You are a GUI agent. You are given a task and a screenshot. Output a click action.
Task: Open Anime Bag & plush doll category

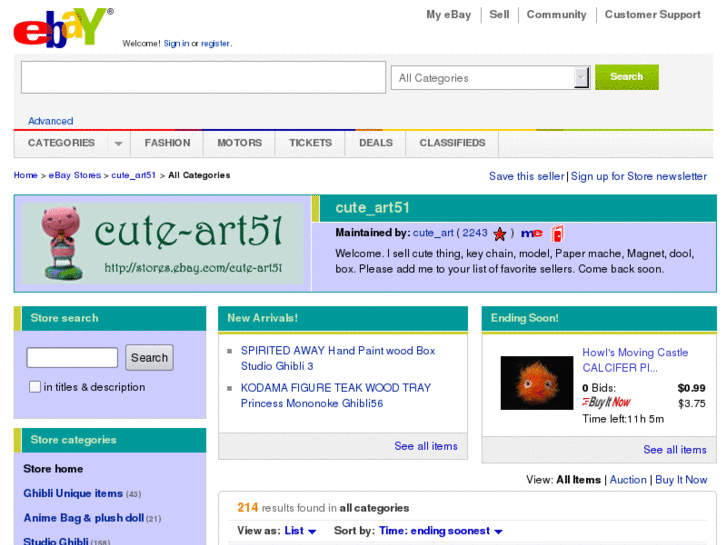[x=83, y=518]
